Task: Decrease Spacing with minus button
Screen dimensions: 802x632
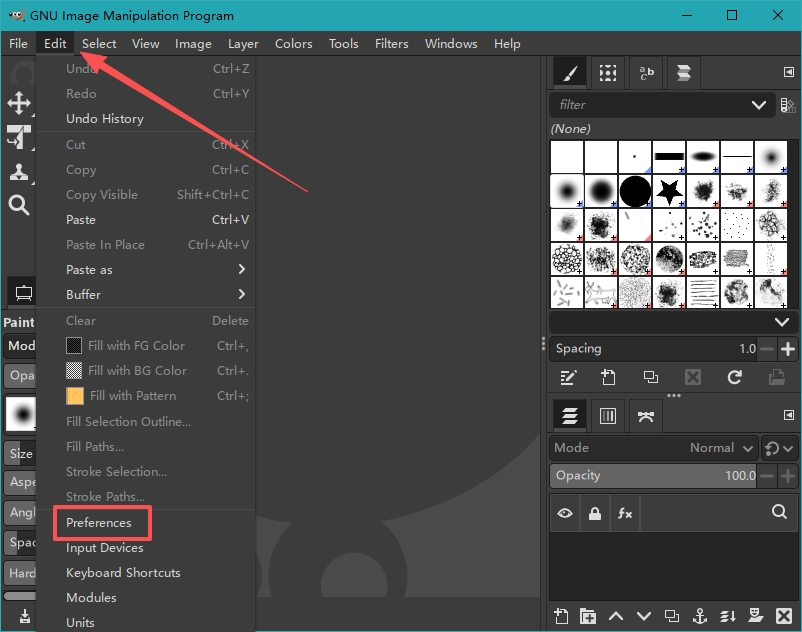Action: coord(767,349)
